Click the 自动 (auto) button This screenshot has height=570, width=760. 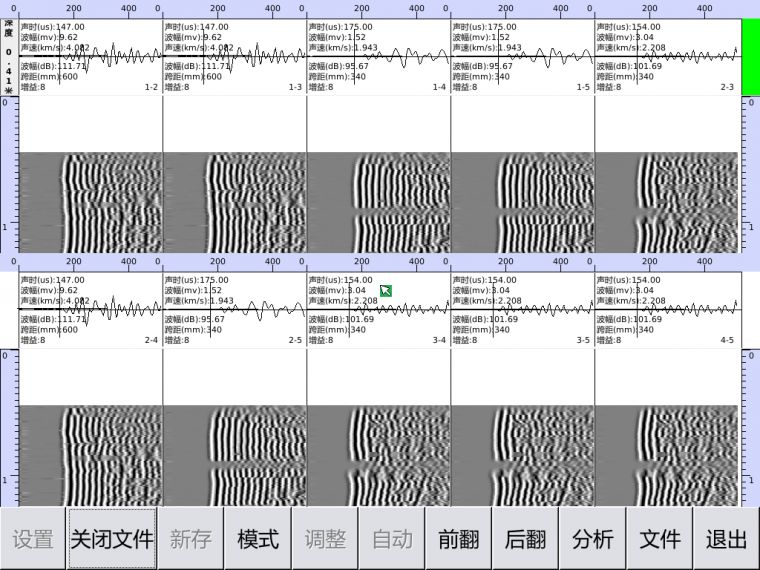(x=392, y=539)
